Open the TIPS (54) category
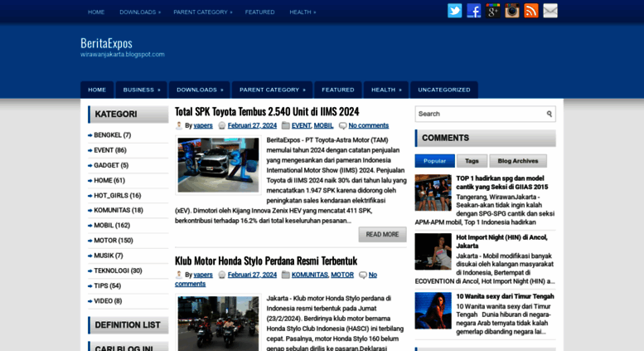 [x=107, y=285]
